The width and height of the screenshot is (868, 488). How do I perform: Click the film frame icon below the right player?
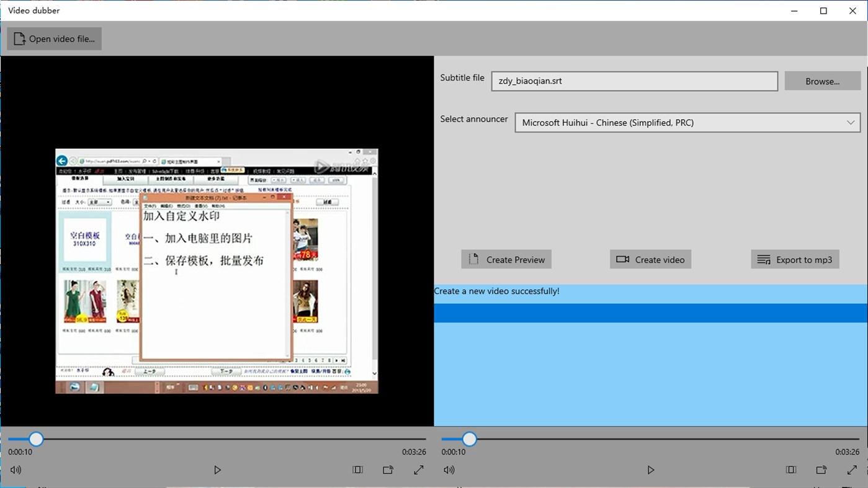(x=790, y=469)
